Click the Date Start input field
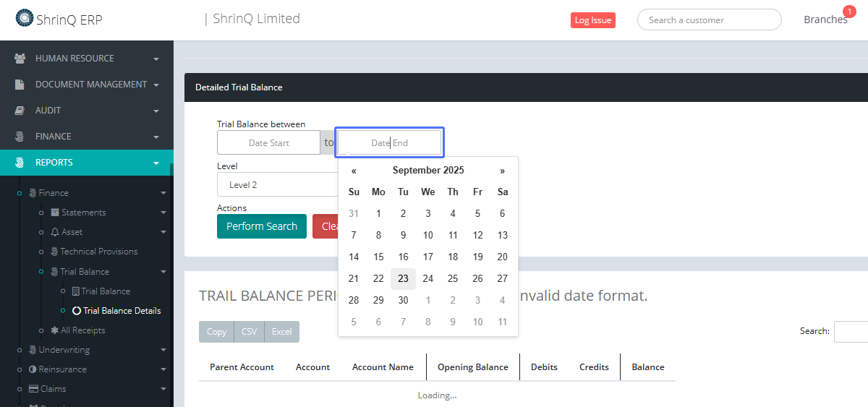The image size is (868, 407). pyautogui.click(x=269, y=143)
